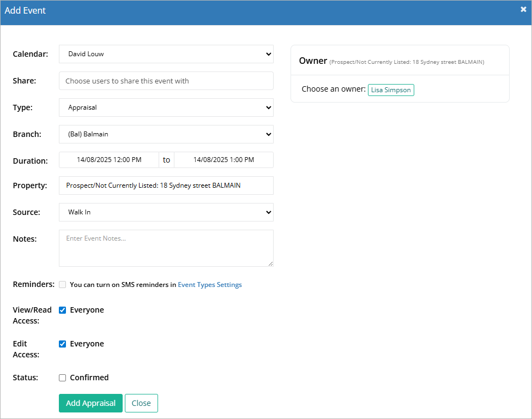Screen dimensions: 532x419
Task: Click the Add Appraisal button
Action: coord(90,403)
